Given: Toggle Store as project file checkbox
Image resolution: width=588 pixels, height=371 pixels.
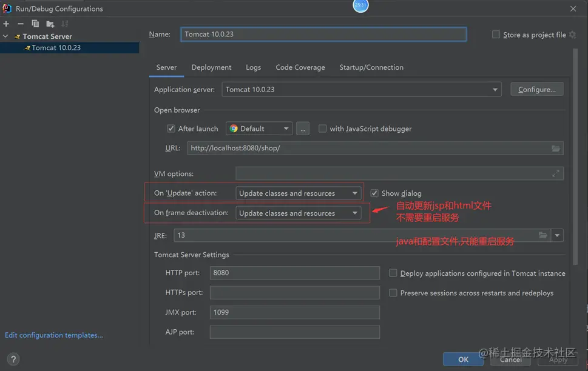Looking at the screenshot, I should pyautogui.click(x=496, y=35).
